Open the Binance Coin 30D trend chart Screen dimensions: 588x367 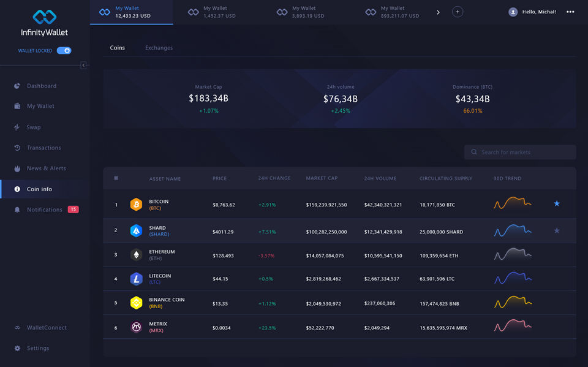[x=513, y=302]
